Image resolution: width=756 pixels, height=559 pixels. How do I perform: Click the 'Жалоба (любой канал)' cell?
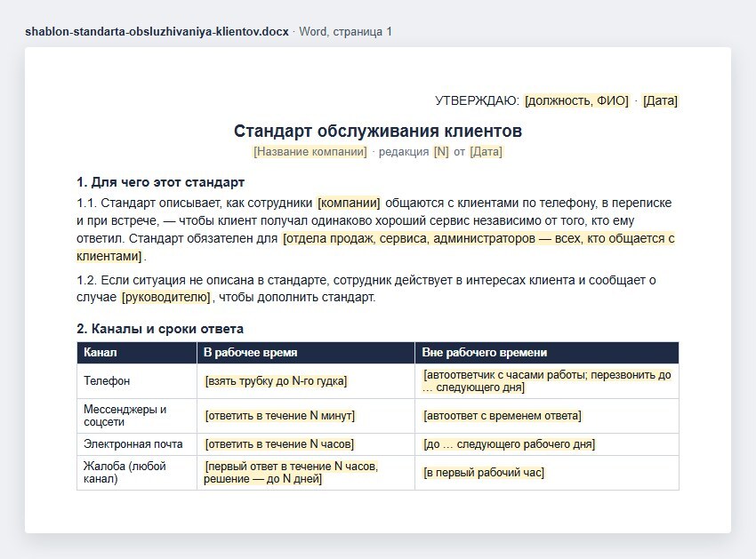pos(137,473)
